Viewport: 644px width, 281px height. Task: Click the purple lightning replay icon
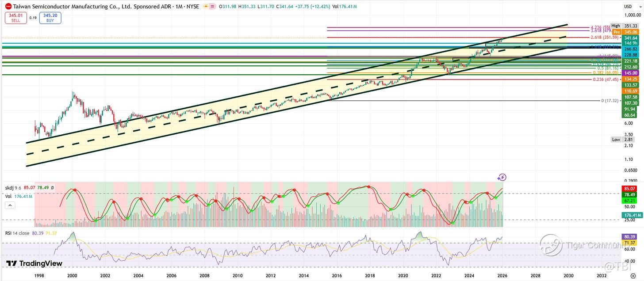[502, 177]
